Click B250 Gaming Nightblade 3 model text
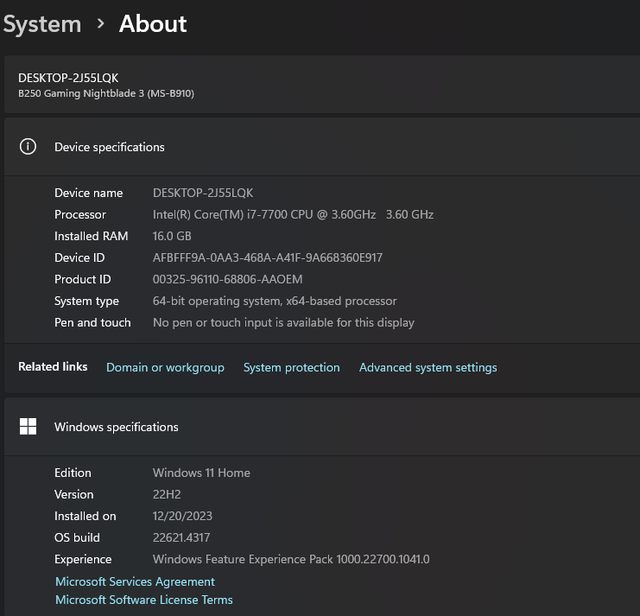The image size is (640, 616). pos(106,93)
